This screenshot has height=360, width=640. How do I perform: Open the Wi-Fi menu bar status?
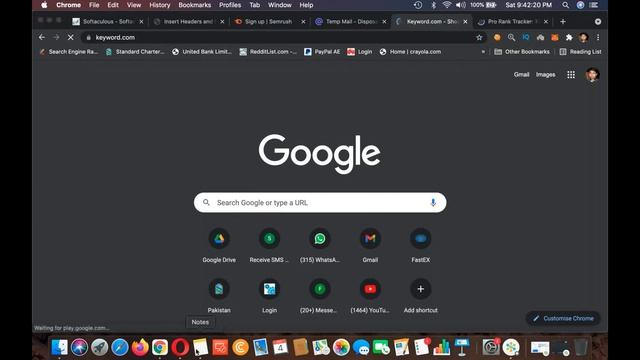tap(447, 5)
